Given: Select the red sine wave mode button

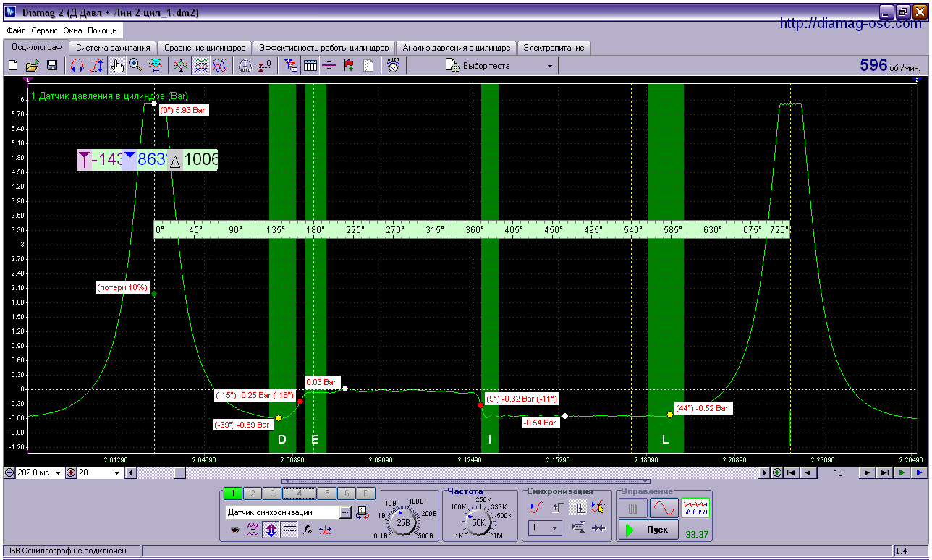Looking at the screenshot, I should [663, 508].
